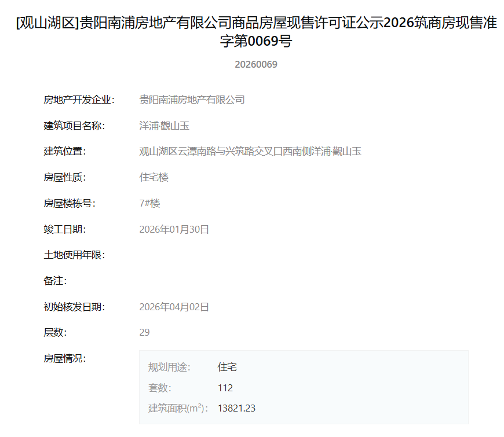Image resolution: width=504 pixels, height=437 pixels.
Task: Click the 竣工日期 label
Action: click(64, 229)
